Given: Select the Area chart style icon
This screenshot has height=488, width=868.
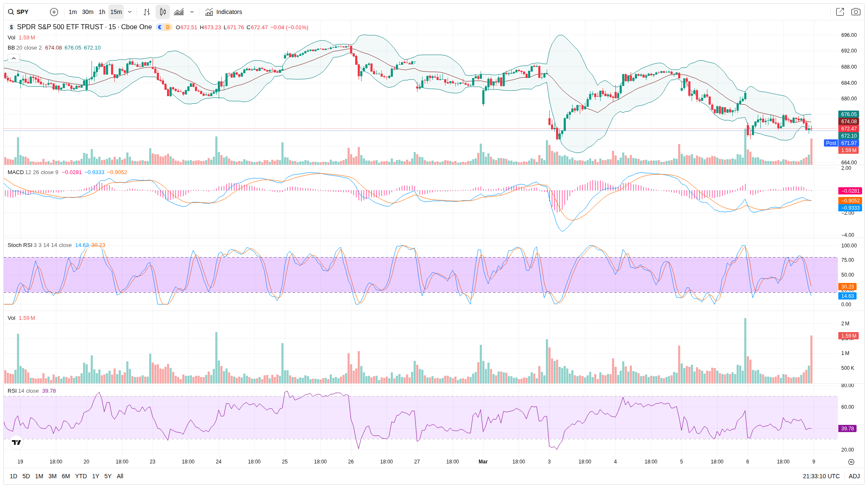Looking at the screenshot, I should [x=179, y=12].
